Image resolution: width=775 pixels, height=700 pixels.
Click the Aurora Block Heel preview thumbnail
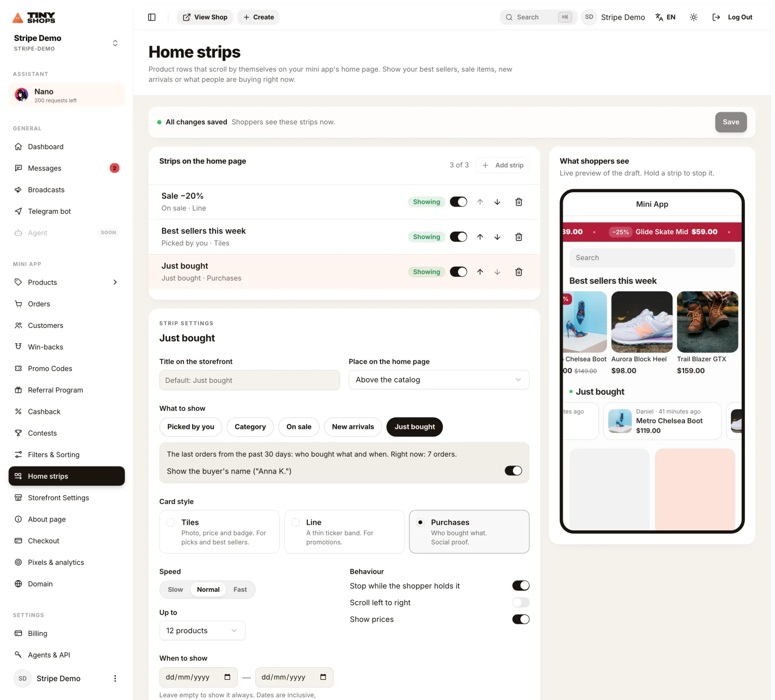pos(642,322)
